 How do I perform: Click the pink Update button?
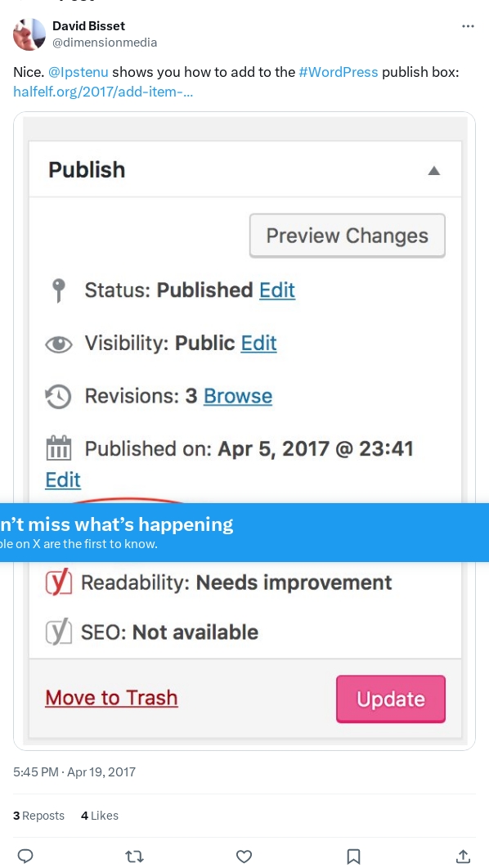(391, 699)
